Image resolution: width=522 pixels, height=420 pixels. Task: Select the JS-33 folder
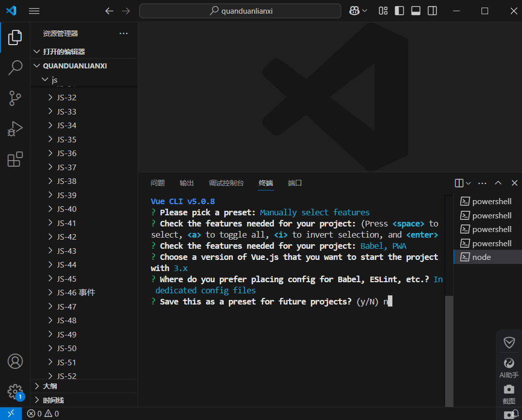84,111
